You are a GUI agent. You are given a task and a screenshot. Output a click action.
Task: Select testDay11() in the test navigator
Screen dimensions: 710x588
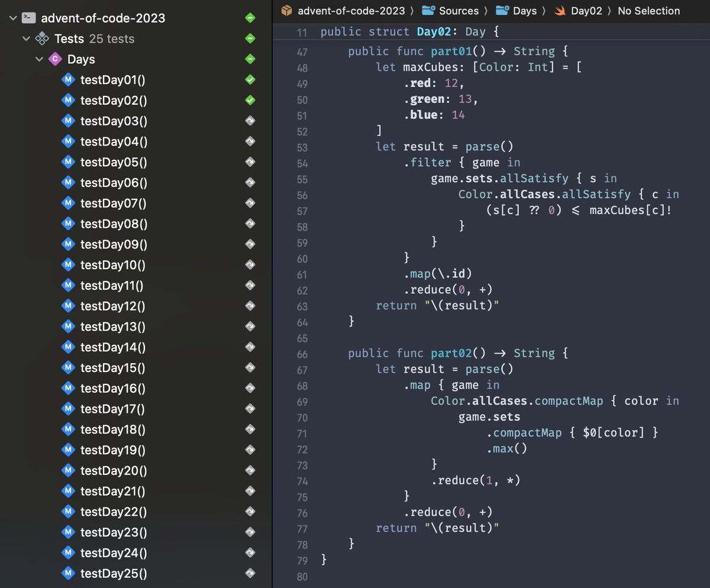tap(112, 286)
